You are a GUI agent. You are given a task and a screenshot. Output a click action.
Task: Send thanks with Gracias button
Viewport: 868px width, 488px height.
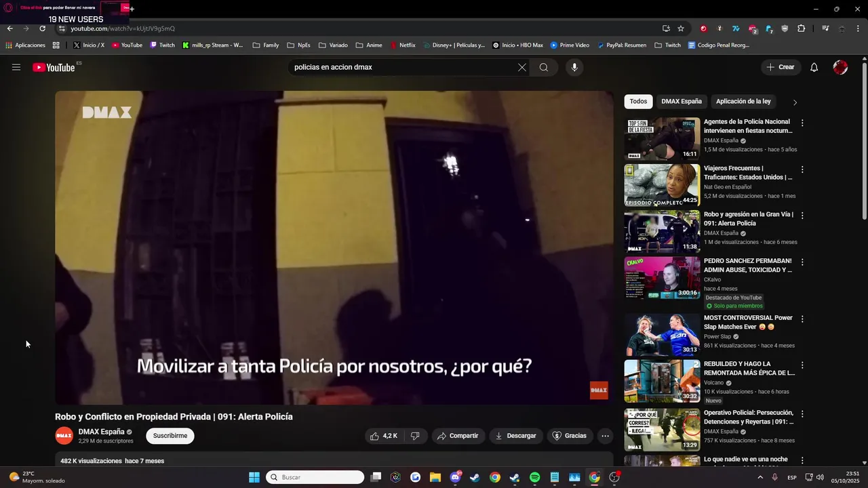[x=569, y=436]
